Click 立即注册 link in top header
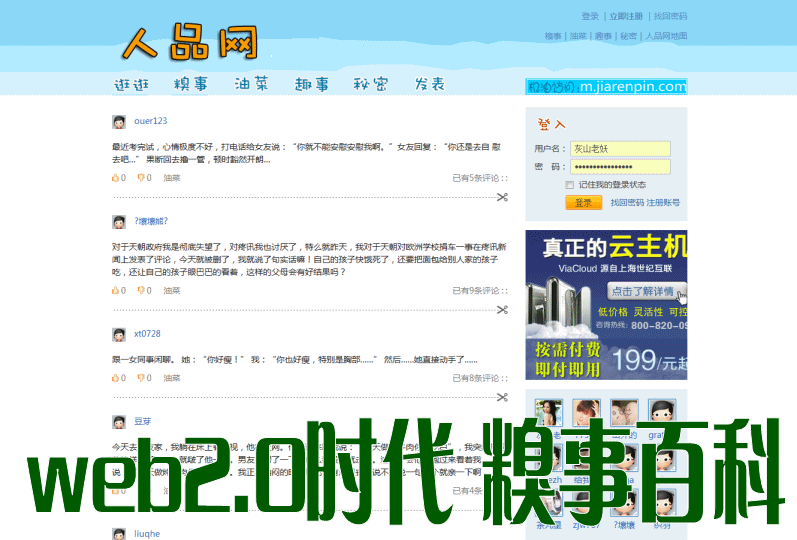 coord(626,16)
